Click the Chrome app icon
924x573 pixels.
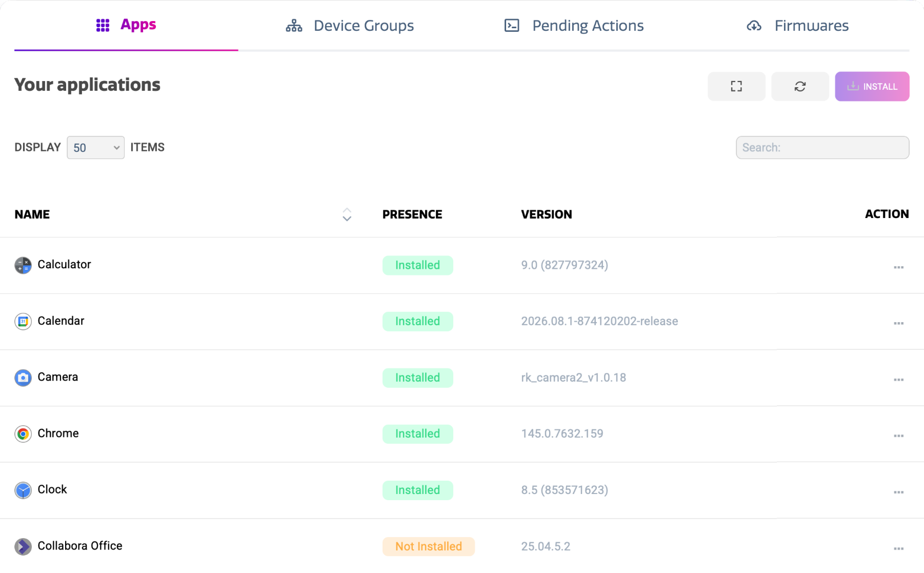pyautogui.click(x=23, y=433)
